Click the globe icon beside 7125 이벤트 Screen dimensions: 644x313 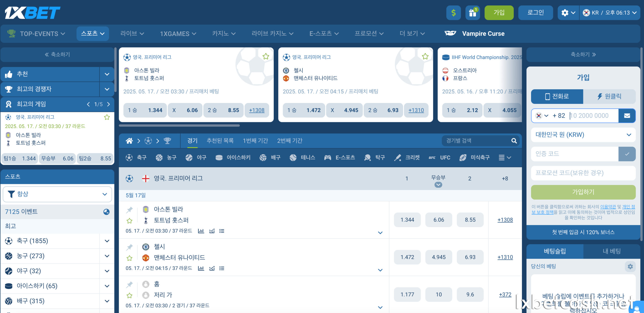(106, 212)
